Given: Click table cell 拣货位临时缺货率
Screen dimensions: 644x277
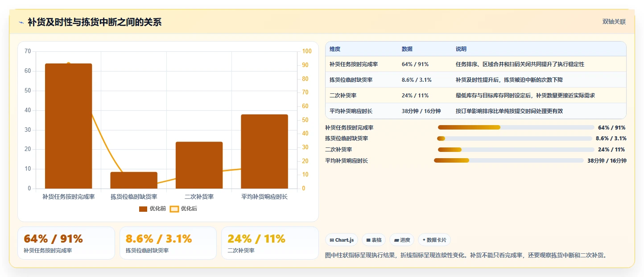Looking at the screenshot, I should pos(351,80).
